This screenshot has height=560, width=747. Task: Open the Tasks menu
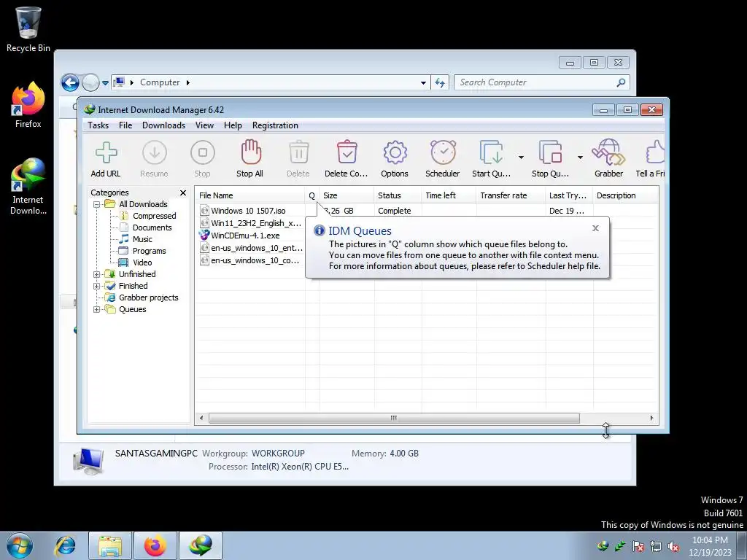tap(98, 125)
